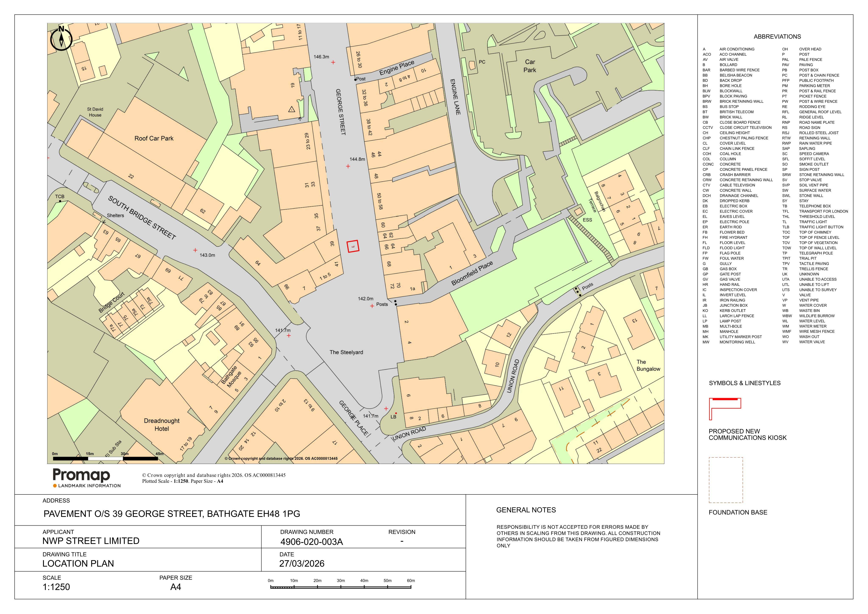Image resolution: width=868 pixels, height=614 pixels.
Task: Click the SOUTH BRIDGE STREET road label
Action: pos(142,218)
